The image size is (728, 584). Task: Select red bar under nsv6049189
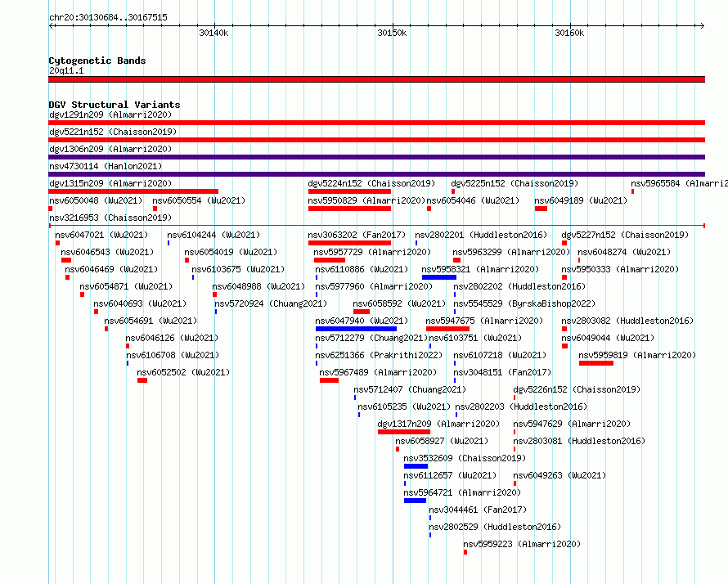click(541, 209)
